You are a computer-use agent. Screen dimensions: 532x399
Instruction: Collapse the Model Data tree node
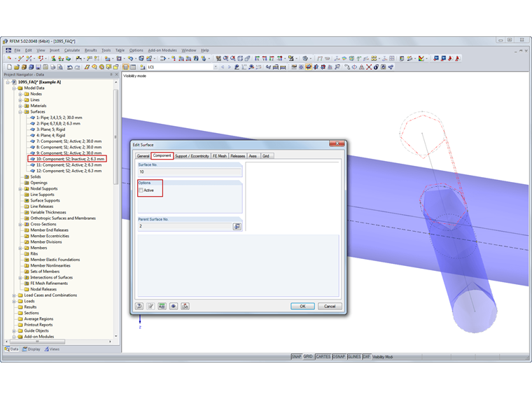click(x=14, y=88)
